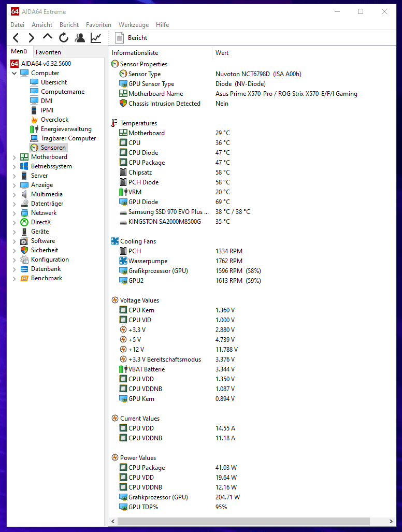Click the Konfiguration tools icon
This screenshot has height=532, width=402.
pos(24,260)
